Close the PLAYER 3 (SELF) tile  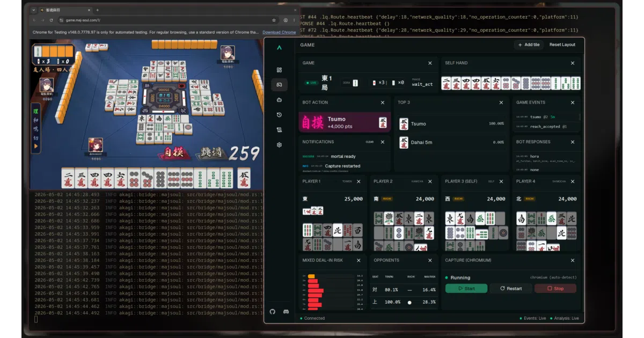point(501,181)
